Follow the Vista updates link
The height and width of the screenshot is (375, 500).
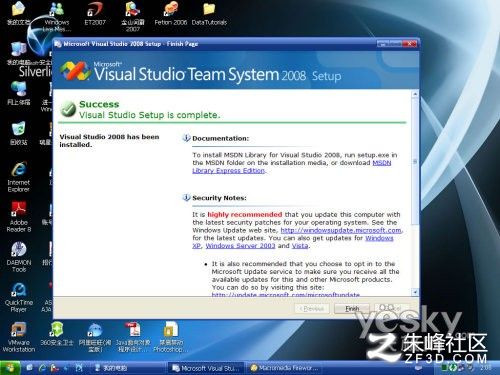300,246
